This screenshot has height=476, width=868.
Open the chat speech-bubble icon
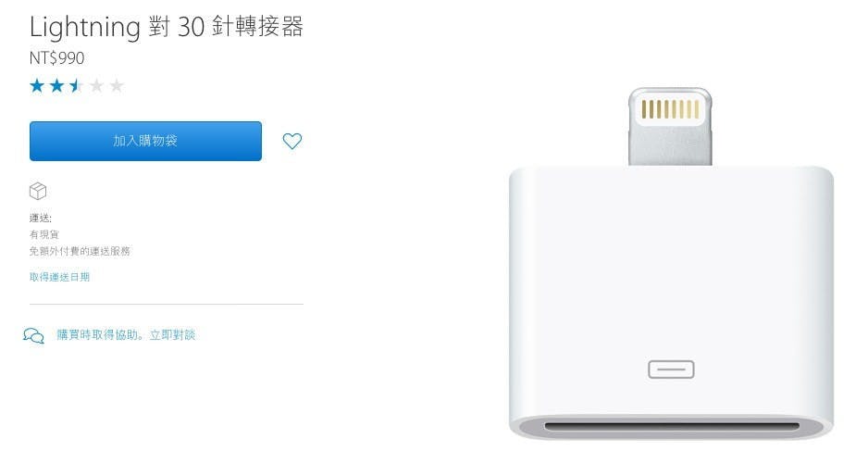pyautogui.click(x=33, y=335)
